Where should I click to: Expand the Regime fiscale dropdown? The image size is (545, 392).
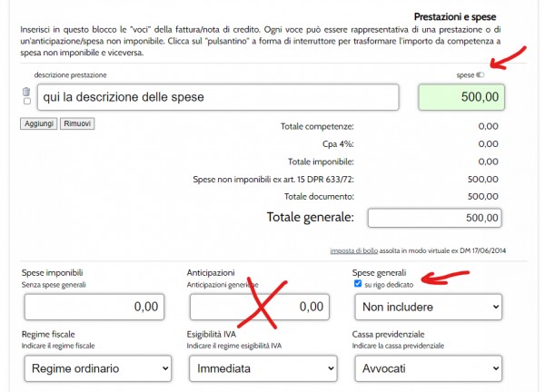(97, 368)
